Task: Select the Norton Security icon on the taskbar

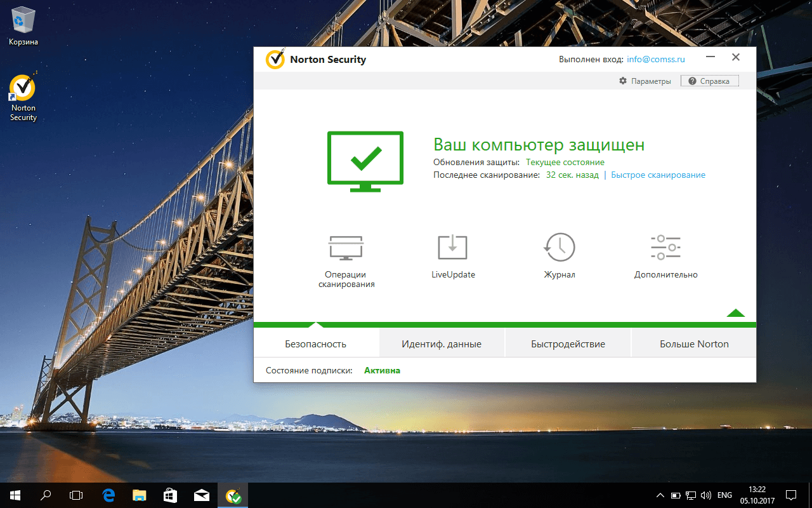Action: 232,495
